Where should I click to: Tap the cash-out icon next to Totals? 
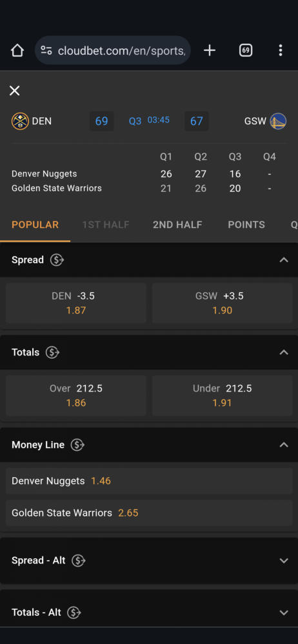point(52,352)
